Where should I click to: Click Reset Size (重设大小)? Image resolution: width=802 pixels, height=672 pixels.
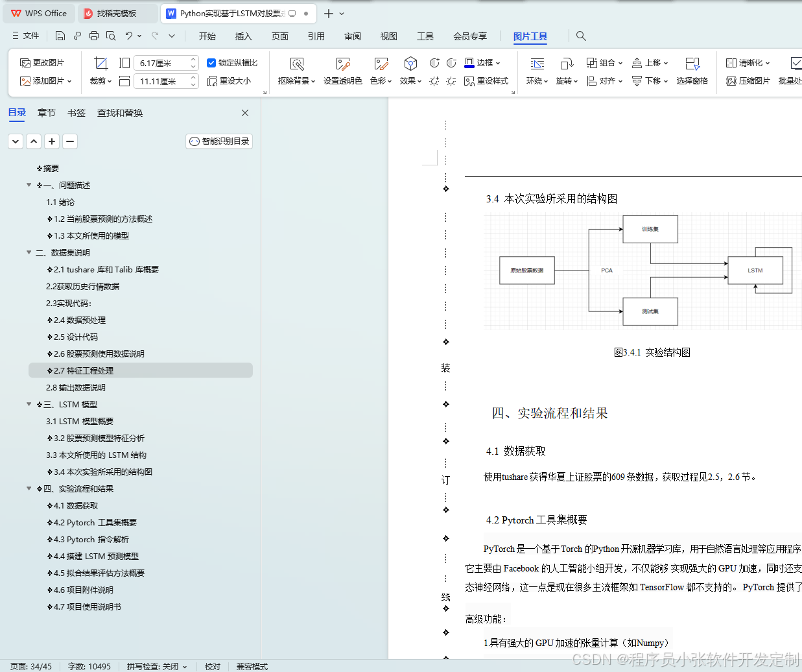[229, 81]
